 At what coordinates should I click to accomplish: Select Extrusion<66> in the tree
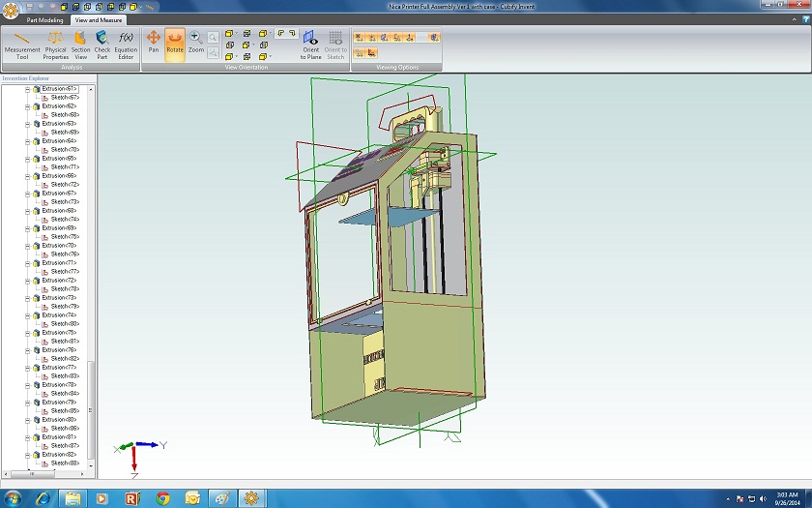[59, 176]
